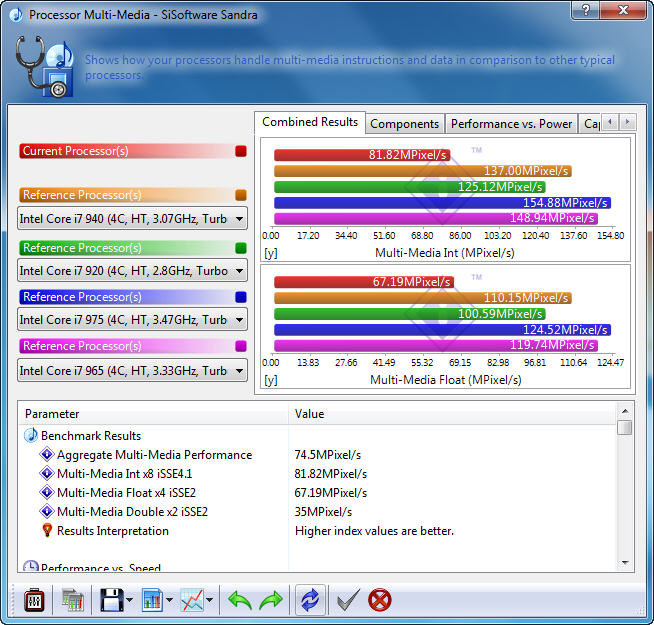The width and height of the screenshot is (654, 625).
Task: Click the floppy disk save icon
Action: coord(111,600)
